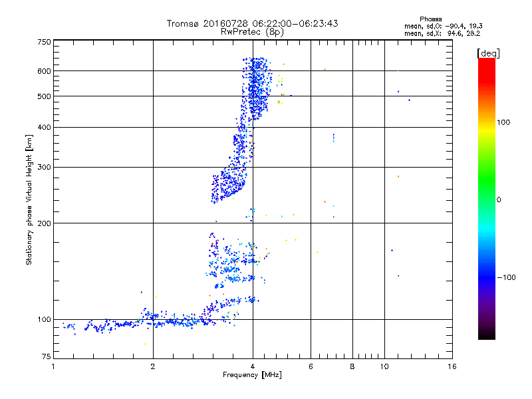Image resolution: width=532 pixels, height=399 pixels.
Task: Click the colorbar tick label '100'
Action: click(503, 122)
